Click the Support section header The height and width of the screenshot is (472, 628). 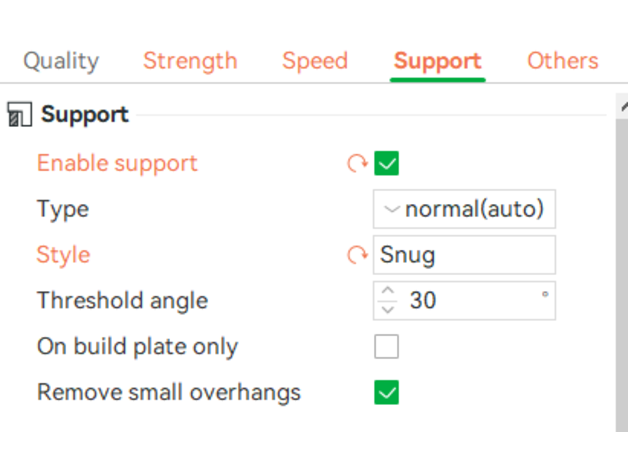(x=85, y=115)
